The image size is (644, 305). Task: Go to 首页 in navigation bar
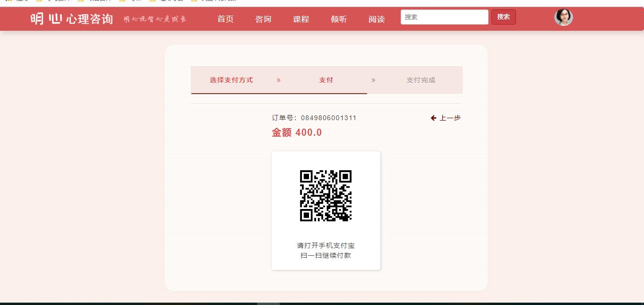click(225, 19)
